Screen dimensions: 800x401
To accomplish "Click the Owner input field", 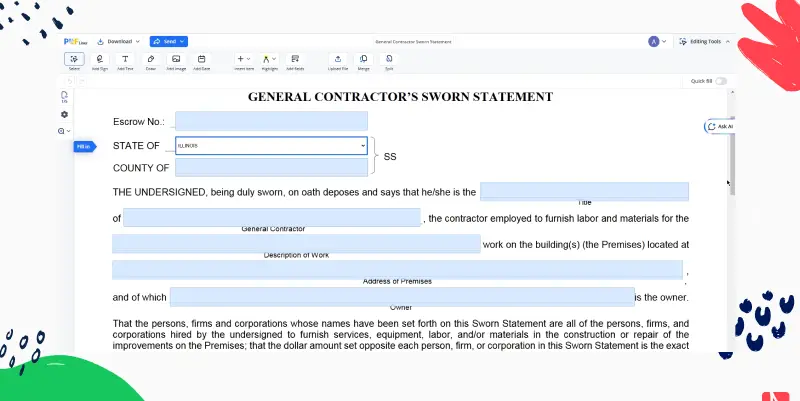I will click(402, 296).
